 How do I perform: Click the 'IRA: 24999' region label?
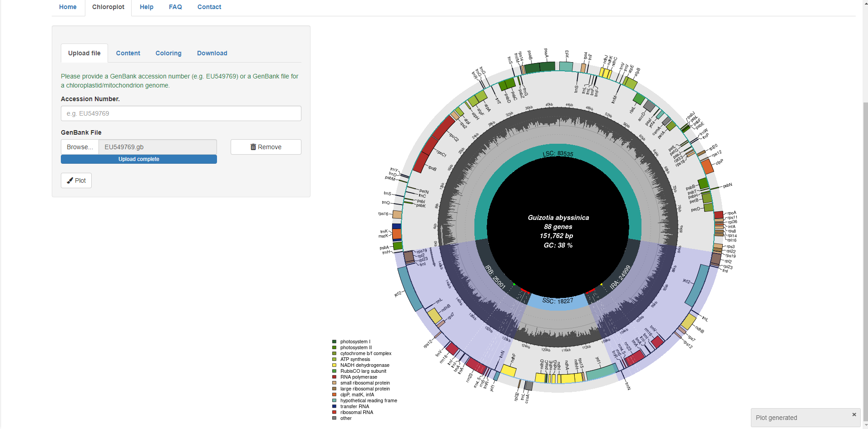[620, 277]
